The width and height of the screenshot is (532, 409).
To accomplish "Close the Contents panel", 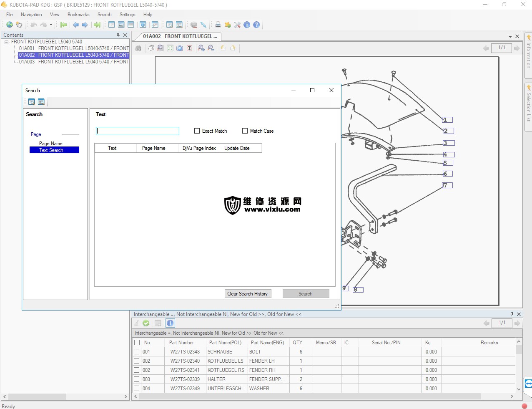I will pyautogui.click(x=125, y=35).
